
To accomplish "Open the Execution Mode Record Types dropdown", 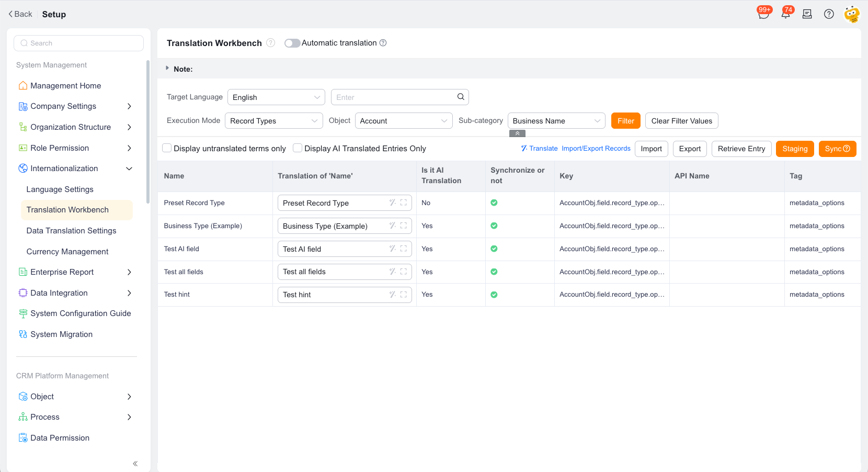I will tap(274, 121).
